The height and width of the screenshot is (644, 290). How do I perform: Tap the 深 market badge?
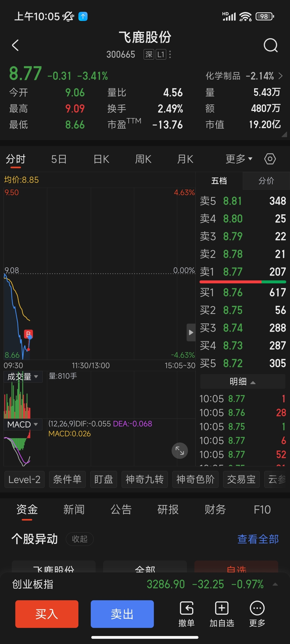click(x=149, y=54)
